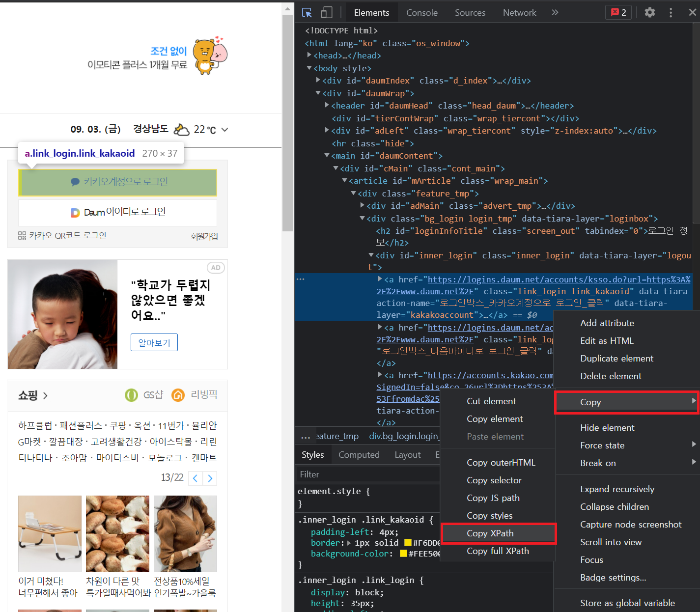Open the console error counter badge
Viewport: 700px width, 612px height.
pyautogui.click(x=618, y=12)
